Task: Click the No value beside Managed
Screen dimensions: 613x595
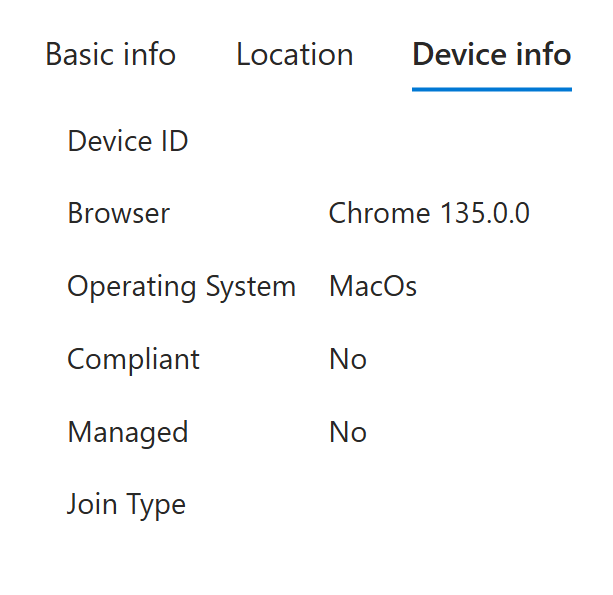Action: [347, 432]
